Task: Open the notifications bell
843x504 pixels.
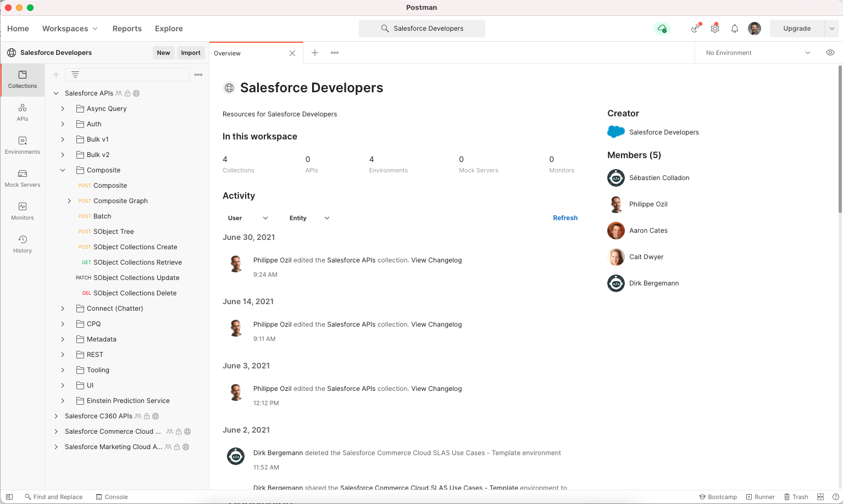Action: click(735, 29)
